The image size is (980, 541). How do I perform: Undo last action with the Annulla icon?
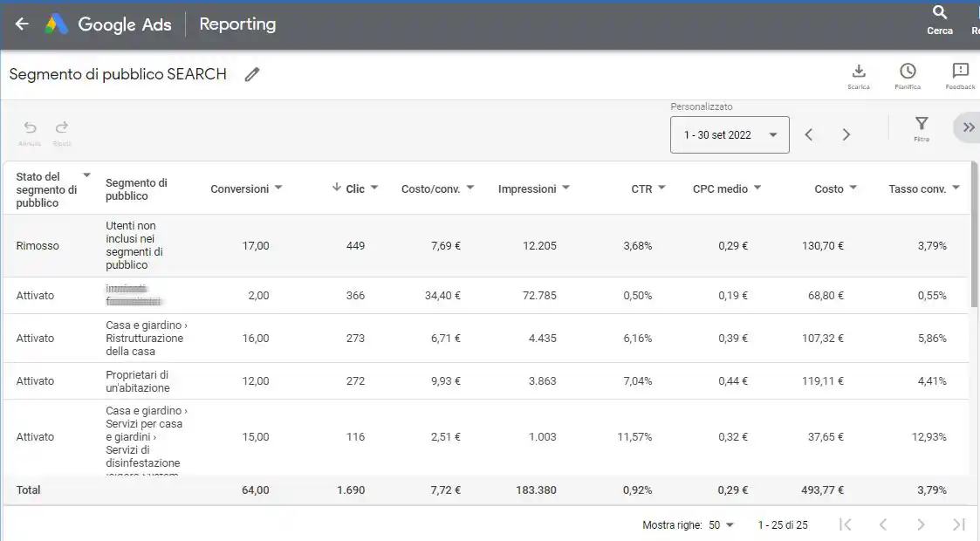29,128
